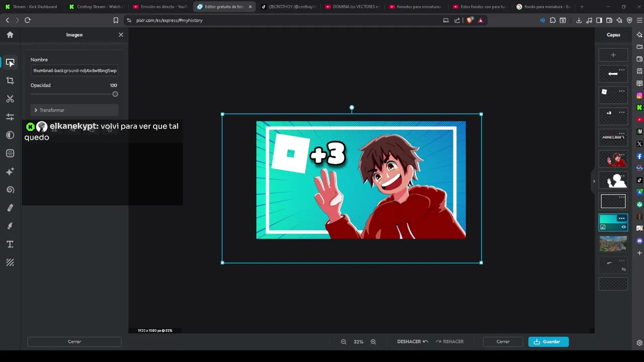The width and height of the screenshot is (644, 362).
Task: Click the browser address bar URL
Action: pos(170,20)
